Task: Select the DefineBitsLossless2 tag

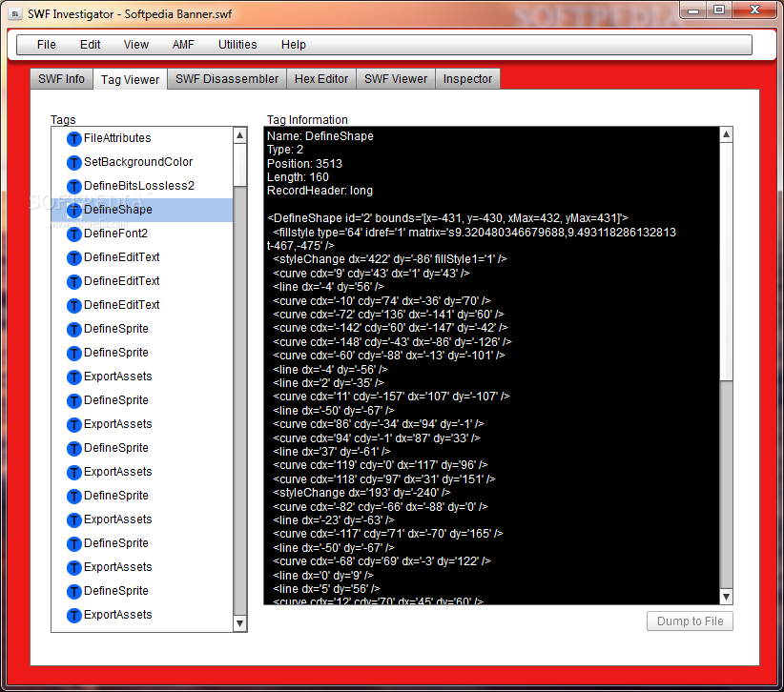Action: click(142, 186)
